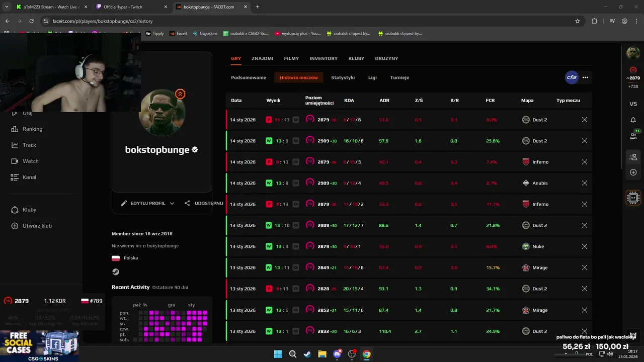The width and height of the screenshot is (644, 362).
Task: Click the skill level icon next to 2849 +21
Action: pyautogui.click(x=310, y=267)
